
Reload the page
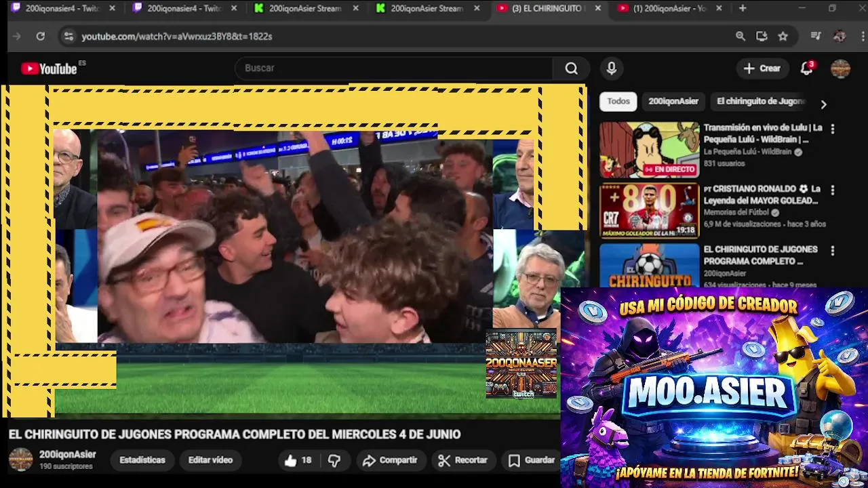tap(41, 37)
